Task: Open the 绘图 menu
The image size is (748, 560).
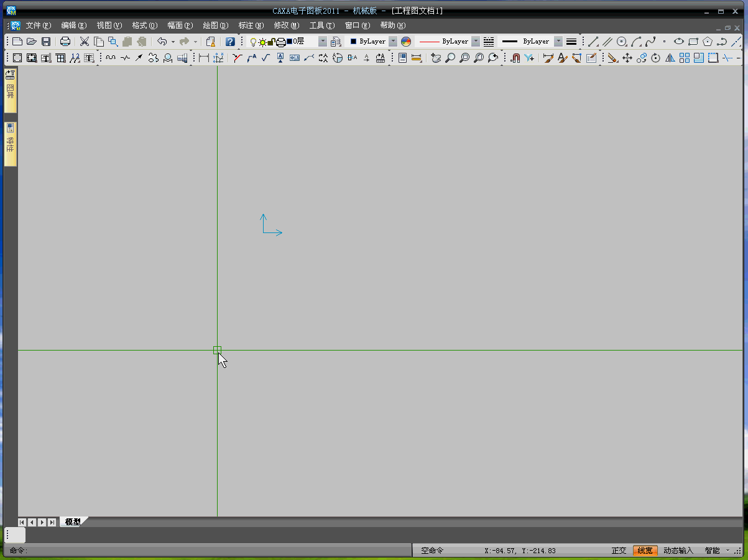Action: pos(215,25)
